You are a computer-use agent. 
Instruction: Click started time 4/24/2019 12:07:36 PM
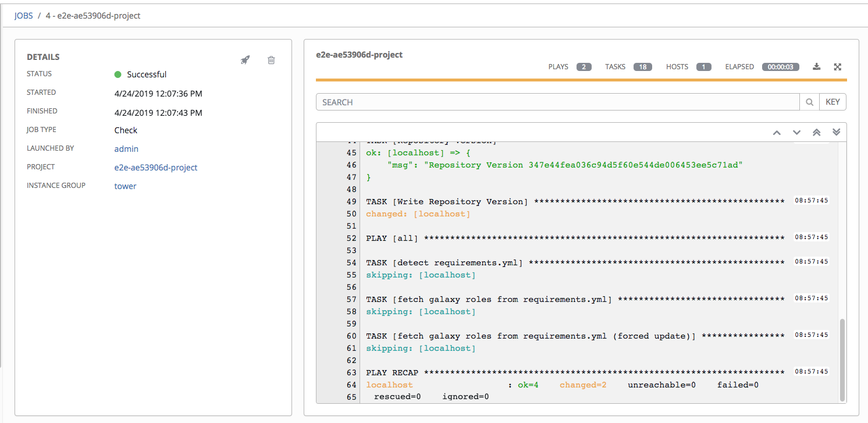pyautogui.click(x=158, y=93)
